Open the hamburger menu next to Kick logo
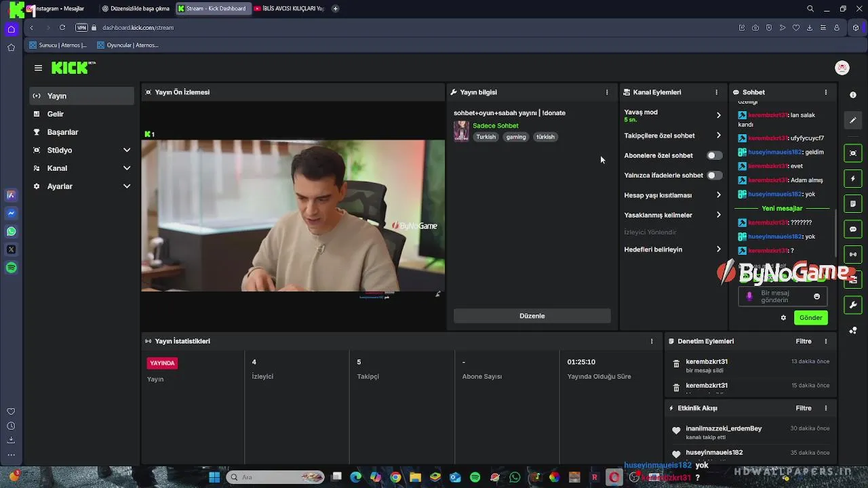The width and height of the screenshot is (868, 488). [38, 68]
